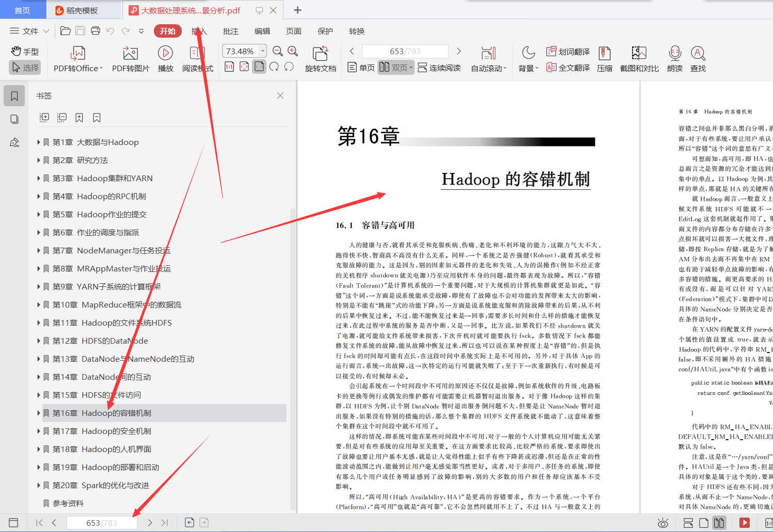Expand 第5章 Hadoop作业的提交 bookmark
This screenshot has height=532, width=773.
click(x=39, y=214)
